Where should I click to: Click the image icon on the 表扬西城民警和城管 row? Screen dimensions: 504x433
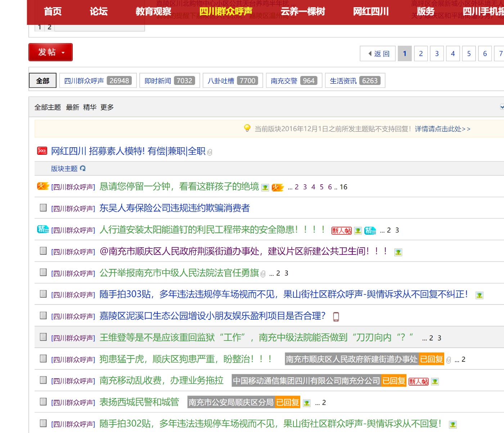pos(307,403)
